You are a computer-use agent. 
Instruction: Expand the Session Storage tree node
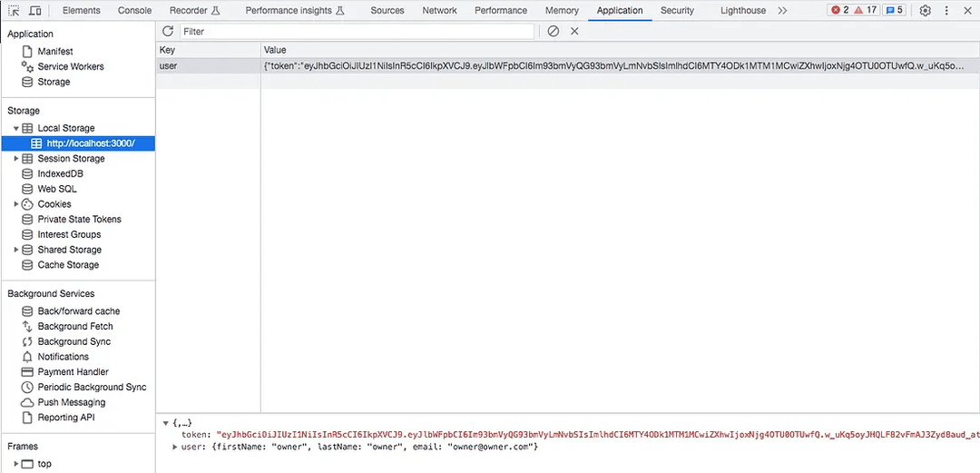click(16, 159)
